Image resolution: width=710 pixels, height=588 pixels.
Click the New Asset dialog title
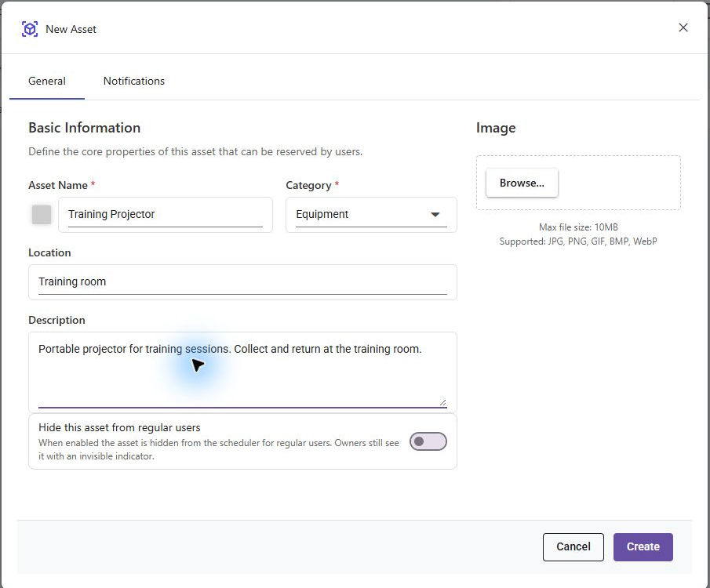(x=71, y=29)
